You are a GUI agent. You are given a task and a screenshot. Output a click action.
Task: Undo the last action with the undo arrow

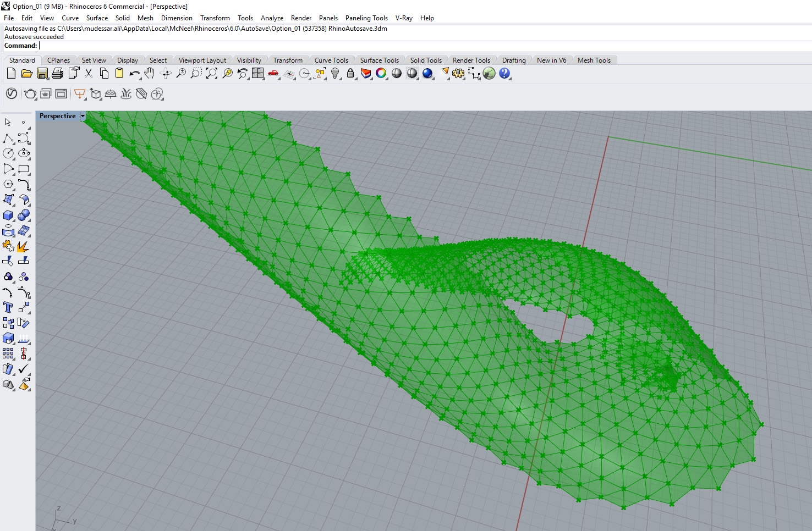pos(134,73)
